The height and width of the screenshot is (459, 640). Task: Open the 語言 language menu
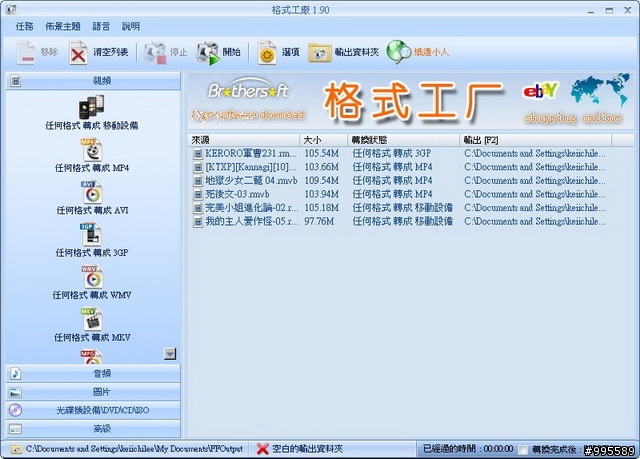[x=101, y=27]
